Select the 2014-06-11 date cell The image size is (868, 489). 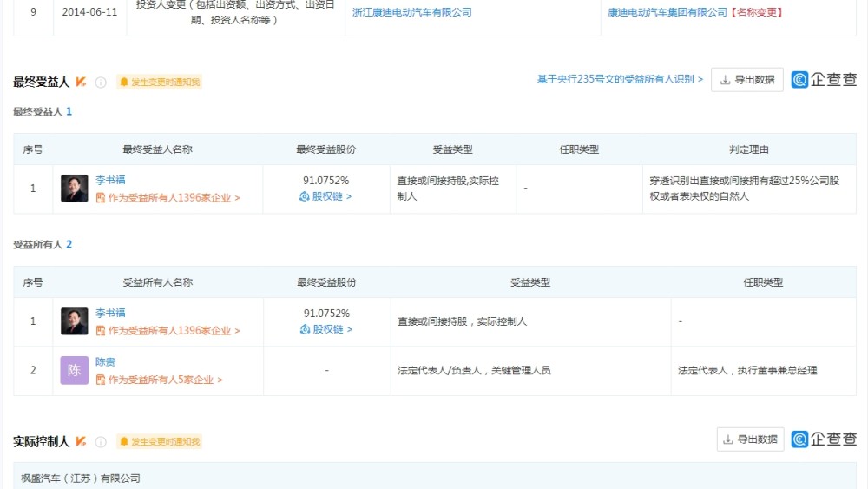tap(89, 12)
